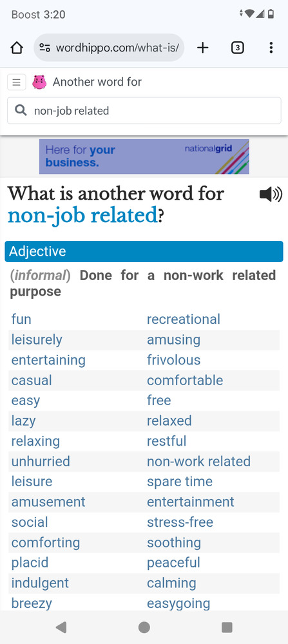Open the synonym "stress-free"
This screenshot has width=288, height=644.
(x=180, y=522)
